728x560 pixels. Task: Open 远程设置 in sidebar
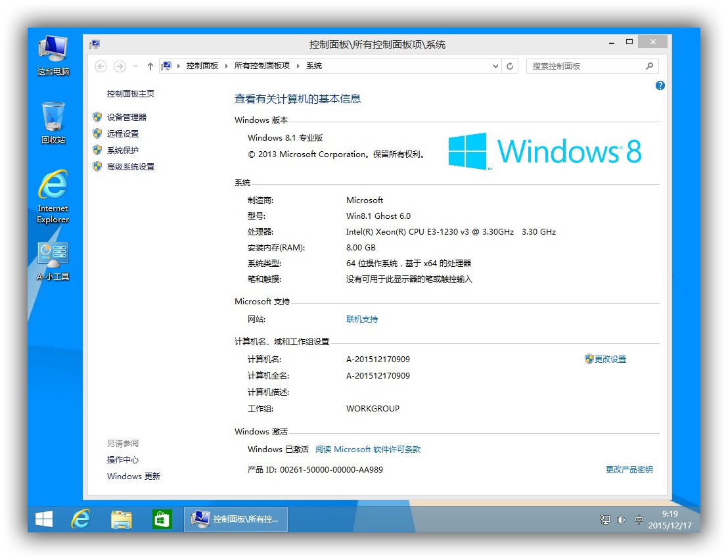coord(123,134)
